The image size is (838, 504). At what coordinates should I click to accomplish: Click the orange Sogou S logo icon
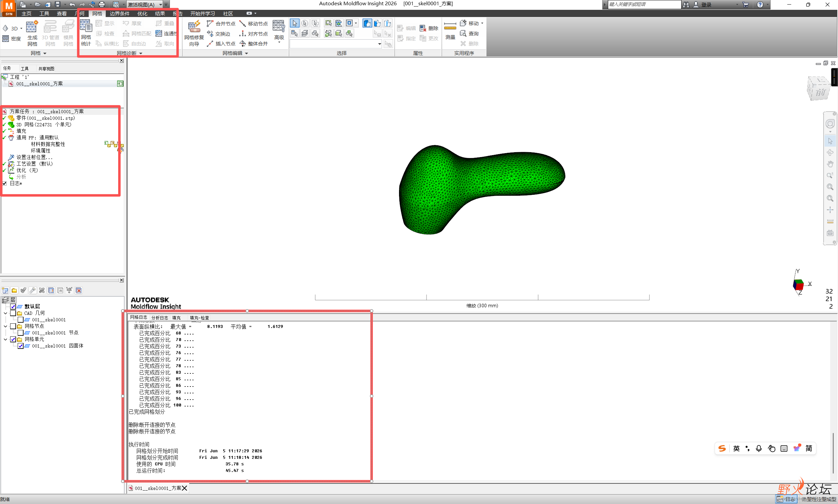coord(722,449)
